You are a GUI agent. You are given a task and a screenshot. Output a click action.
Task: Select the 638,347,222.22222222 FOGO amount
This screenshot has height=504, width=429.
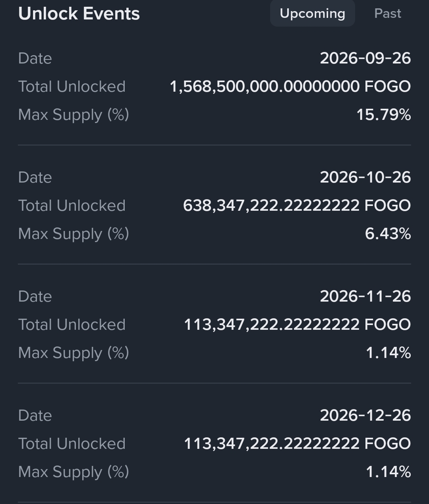(x=297, y=206)
